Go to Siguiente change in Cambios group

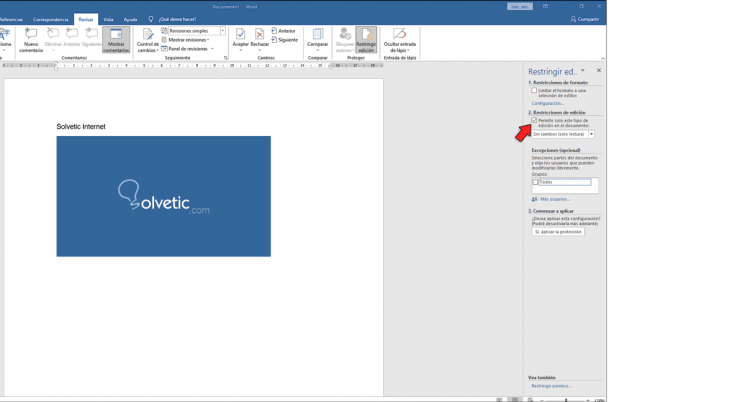click(x=285, y=40)
